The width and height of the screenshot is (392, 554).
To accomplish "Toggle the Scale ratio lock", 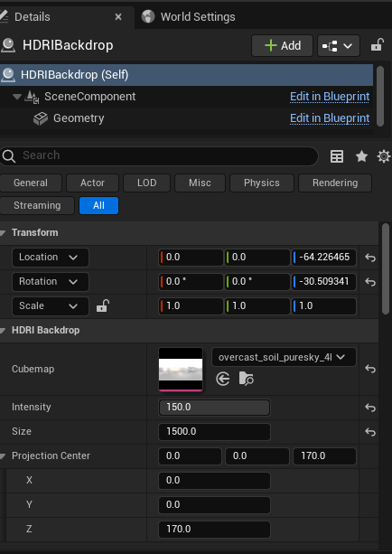I will pos(103,305).
